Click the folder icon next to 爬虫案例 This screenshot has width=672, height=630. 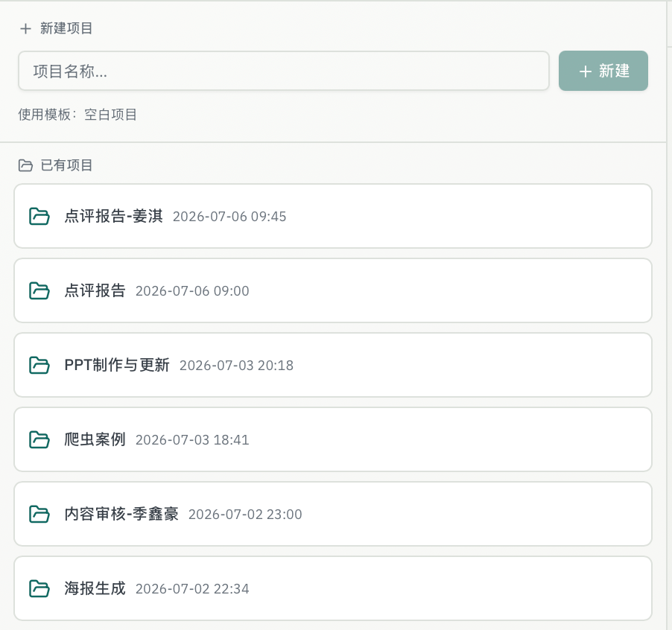click(x=39, y=440)
